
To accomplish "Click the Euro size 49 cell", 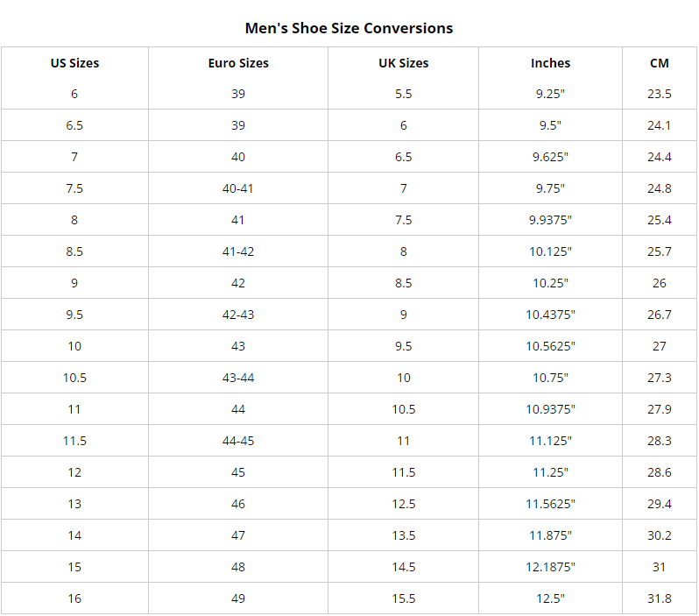I will point(238,598).
